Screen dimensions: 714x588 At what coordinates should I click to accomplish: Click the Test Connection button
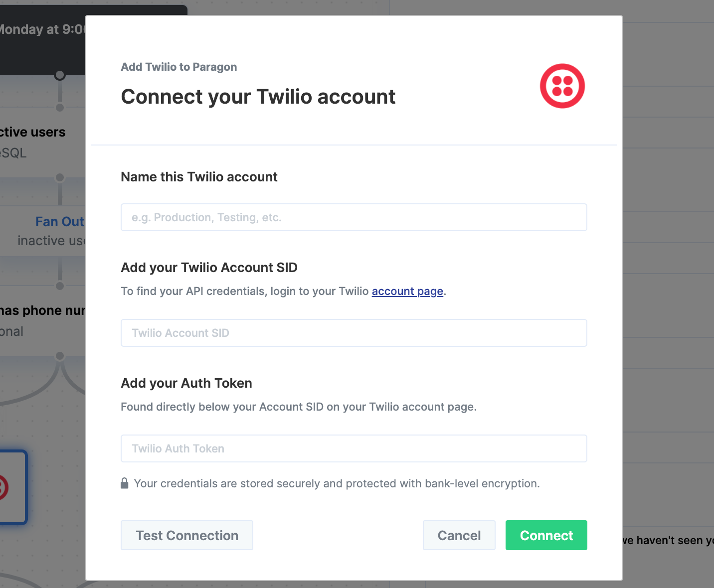(187, 535)
